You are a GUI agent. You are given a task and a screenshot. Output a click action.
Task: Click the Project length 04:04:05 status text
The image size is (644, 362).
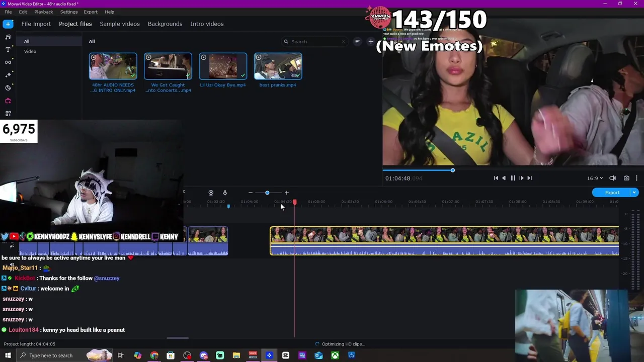30,344
